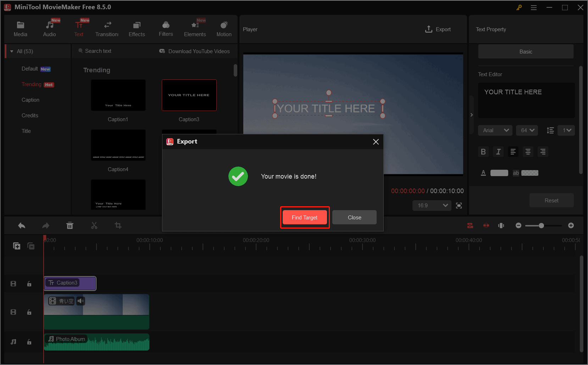Open the Elements panel
The height and width of the screenshot is (365, 588).
tap(195, 28)
